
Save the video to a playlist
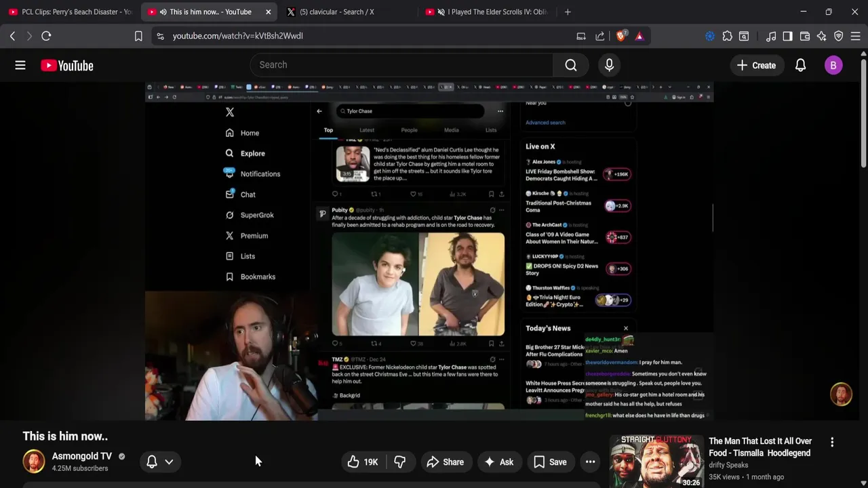point(550,462)
